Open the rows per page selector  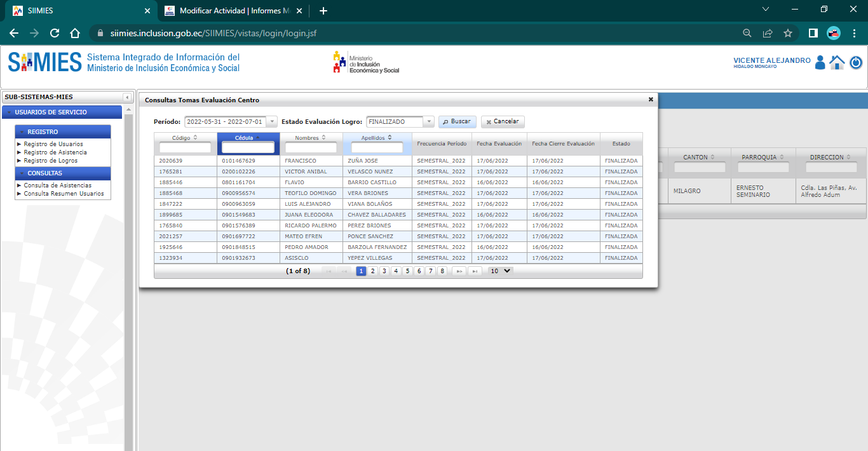click(x=500, y=271)
